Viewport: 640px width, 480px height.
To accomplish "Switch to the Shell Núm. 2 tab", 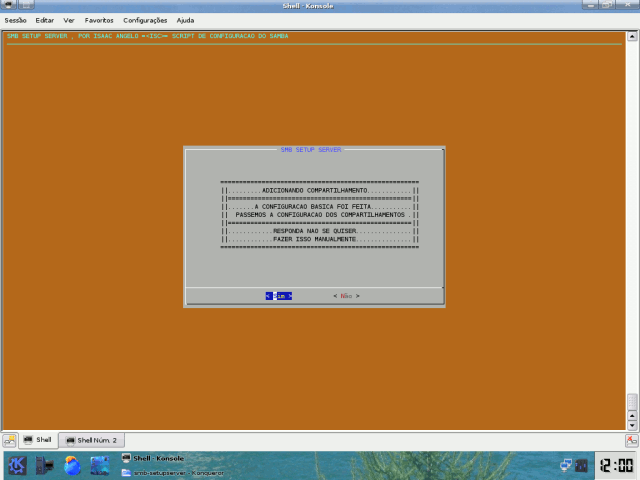I will coord(92,440).
